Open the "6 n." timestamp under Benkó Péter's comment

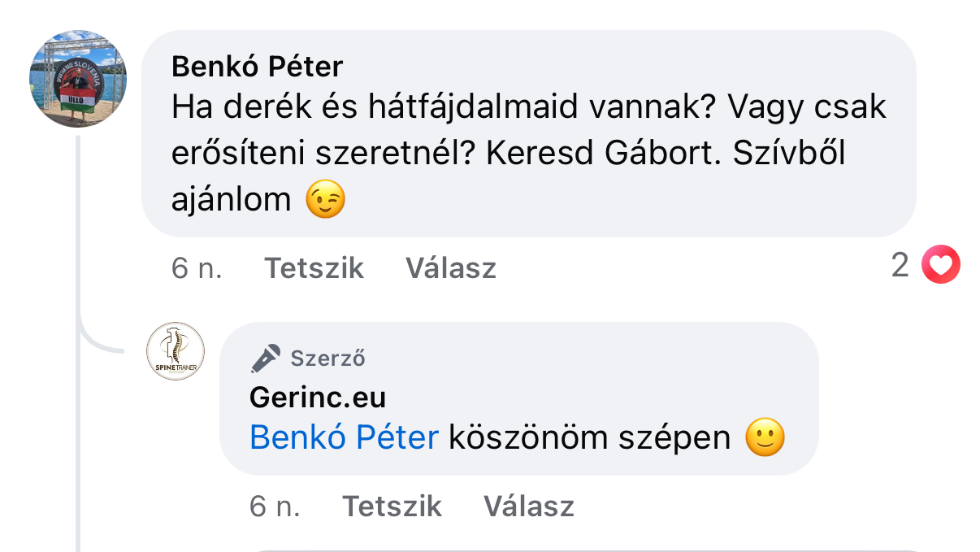click(197, 267)
